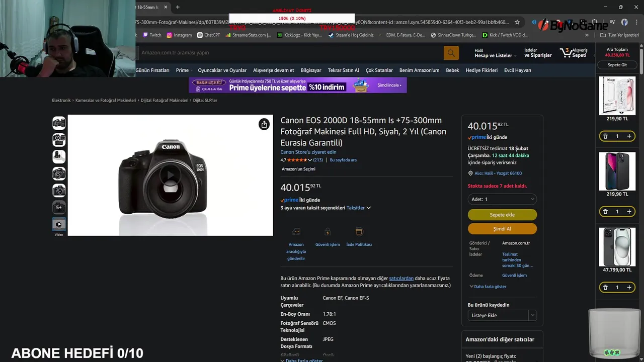Delete first 219,90 TL item with trash icon
Screen dimensions: 644x362
tap(605, 136)
